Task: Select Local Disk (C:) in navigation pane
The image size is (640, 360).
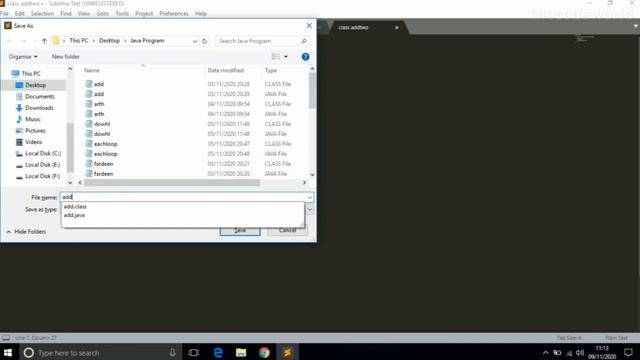Action: (42, 153)
